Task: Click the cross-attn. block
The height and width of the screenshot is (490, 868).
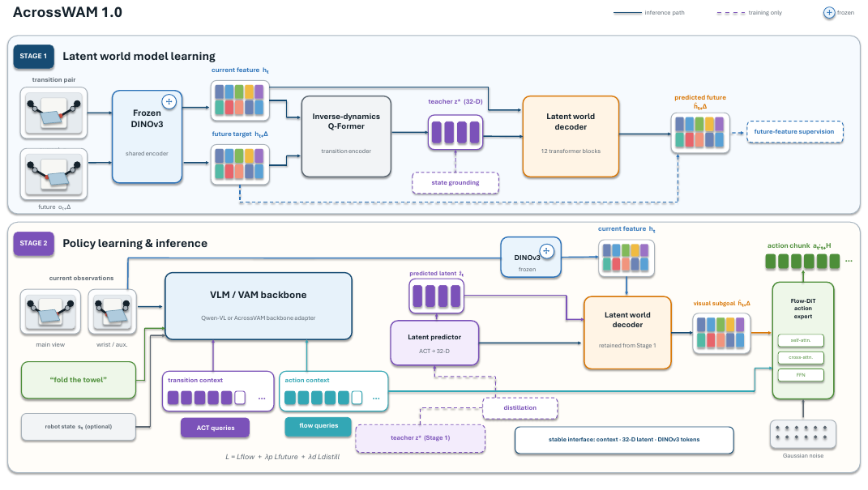Action: tap(801, 358)
